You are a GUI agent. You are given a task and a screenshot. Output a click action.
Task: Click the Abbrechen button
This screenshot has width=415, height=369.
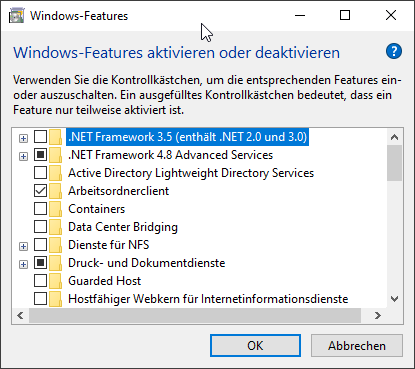click(357, 346)
